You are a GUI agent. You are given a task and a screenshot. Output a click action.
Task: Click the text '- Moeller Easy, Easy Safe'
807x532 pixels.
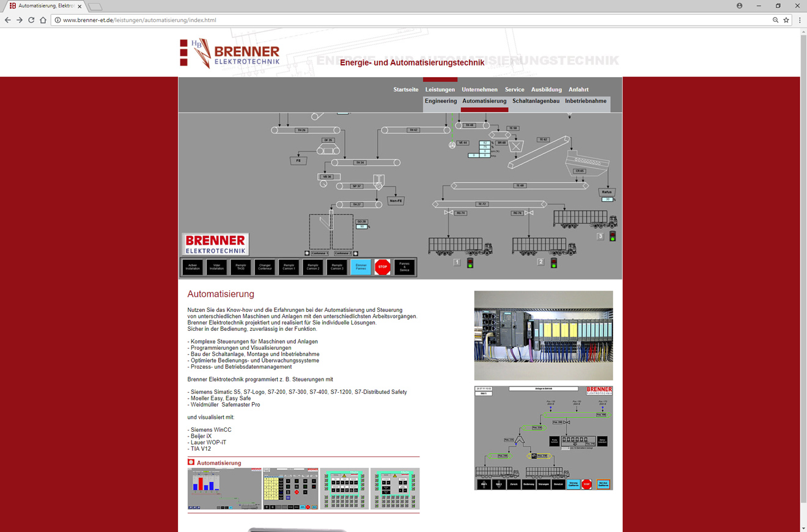219,398
